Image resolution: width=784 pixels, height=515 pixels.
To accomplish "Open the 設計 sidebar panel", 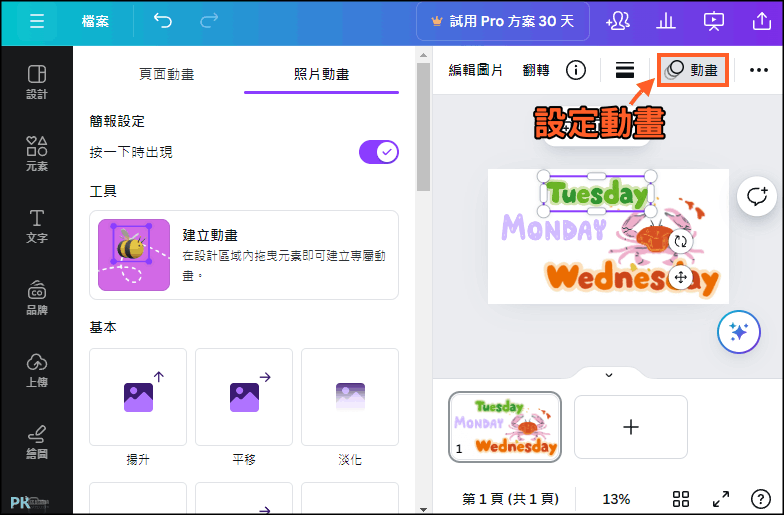I will [36, 82].
